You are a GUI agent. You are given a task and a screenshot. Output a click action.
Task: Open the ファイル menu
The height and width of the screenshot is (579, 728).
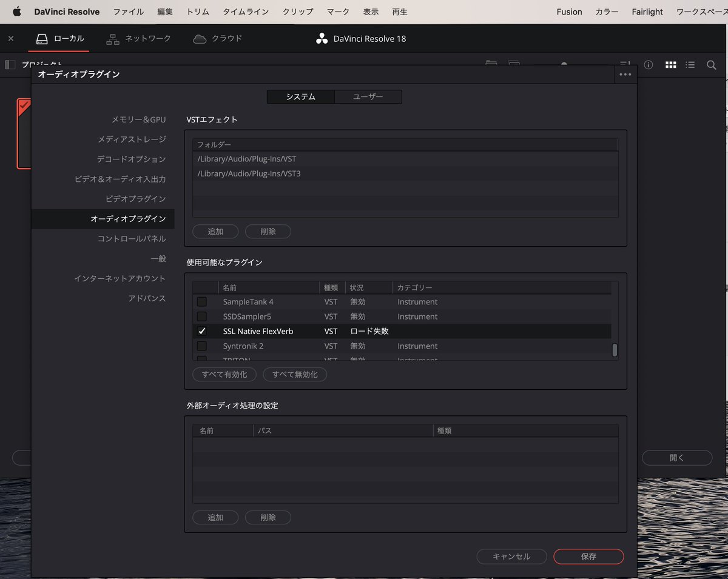(x=129, y=12)
